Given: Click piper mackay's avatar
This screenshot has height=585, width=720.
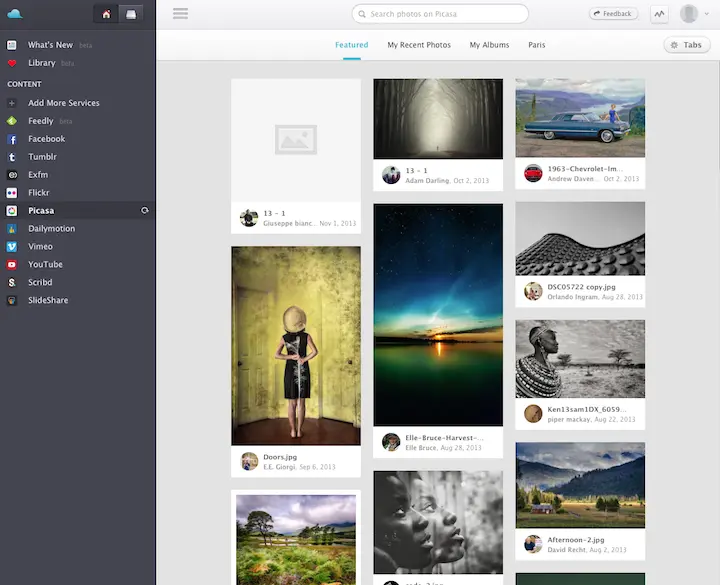Looking at the screenshot, I should 533,414.
